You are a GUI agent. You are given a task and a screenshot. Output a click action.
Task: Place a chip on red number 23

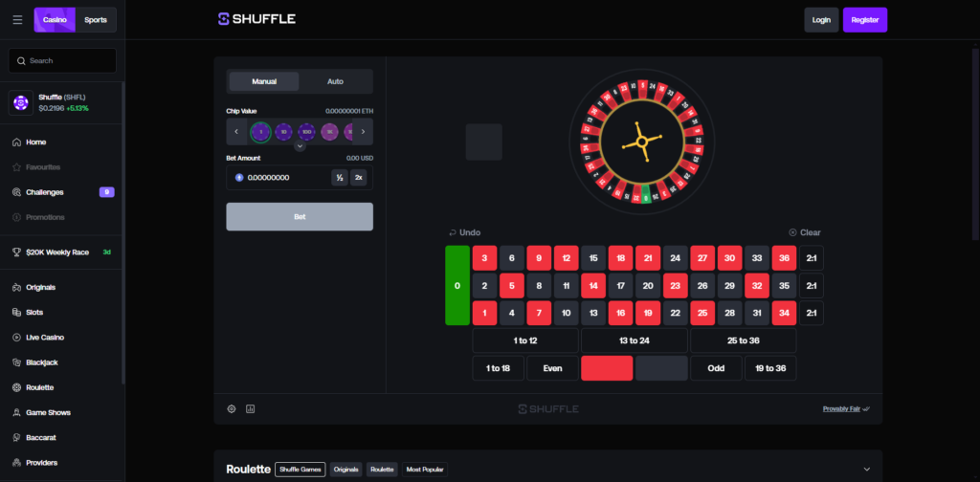[676, 285]
